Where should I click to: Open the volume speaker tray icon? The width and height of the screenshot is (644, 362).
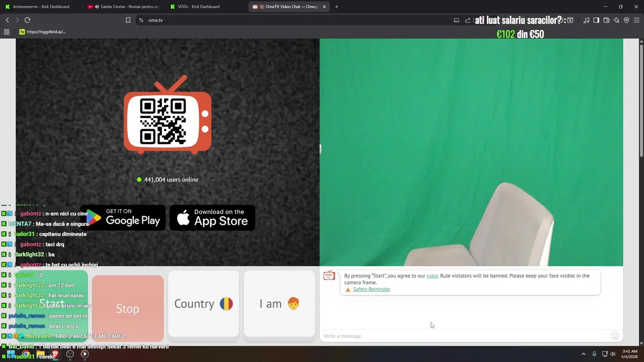613,354
